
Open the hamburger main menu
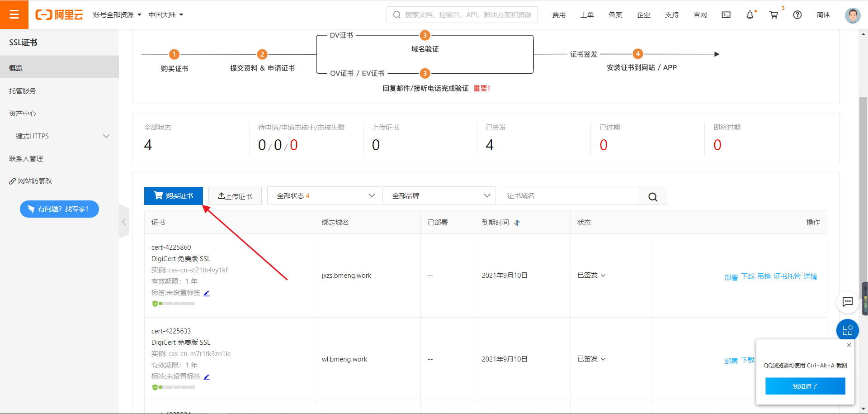pos(14,14)
